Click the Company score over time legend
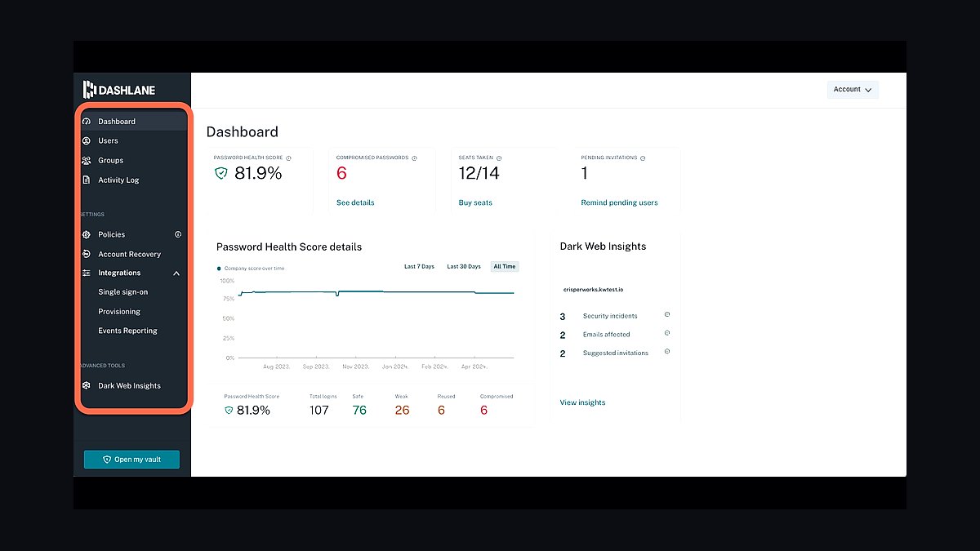The height and width of the screenshot is (551, 980). coord(251,268)
